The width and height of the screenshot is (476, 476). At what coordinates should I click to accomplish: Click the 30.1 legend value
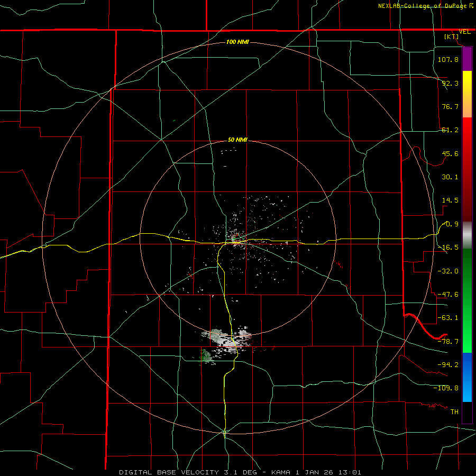[450, 177]
